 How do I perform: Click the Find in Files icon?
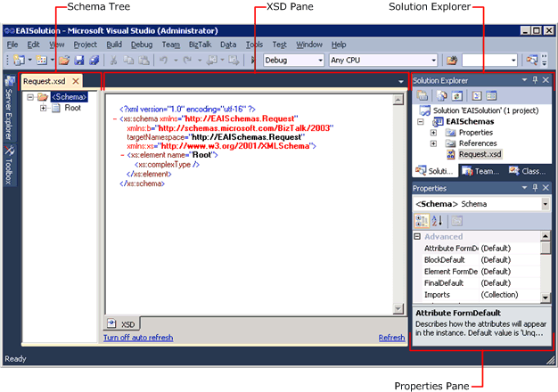coord(452,60)
